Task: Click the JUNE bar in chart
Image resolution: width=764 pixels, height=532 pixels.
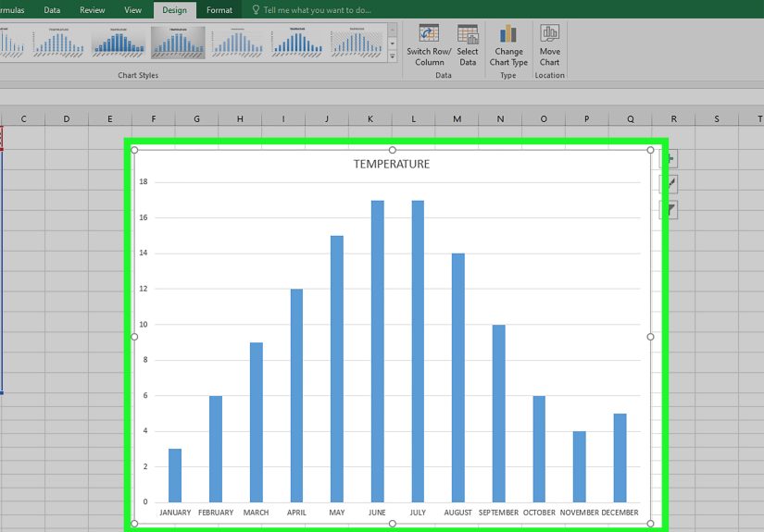Action: click(378, 351)
